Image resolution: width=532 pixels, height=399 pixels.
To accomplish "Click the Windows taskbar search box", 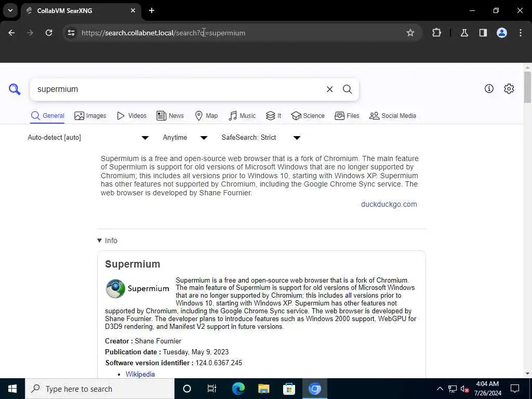I will coord(100,389).
